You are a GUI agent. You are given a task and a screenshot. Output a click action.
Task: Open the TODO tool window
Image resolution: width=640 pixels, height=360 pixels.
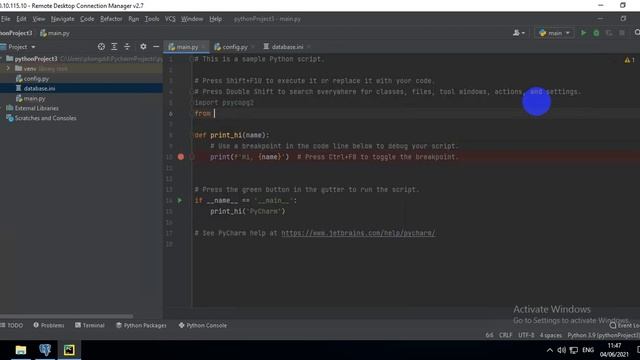coord(12,325)
